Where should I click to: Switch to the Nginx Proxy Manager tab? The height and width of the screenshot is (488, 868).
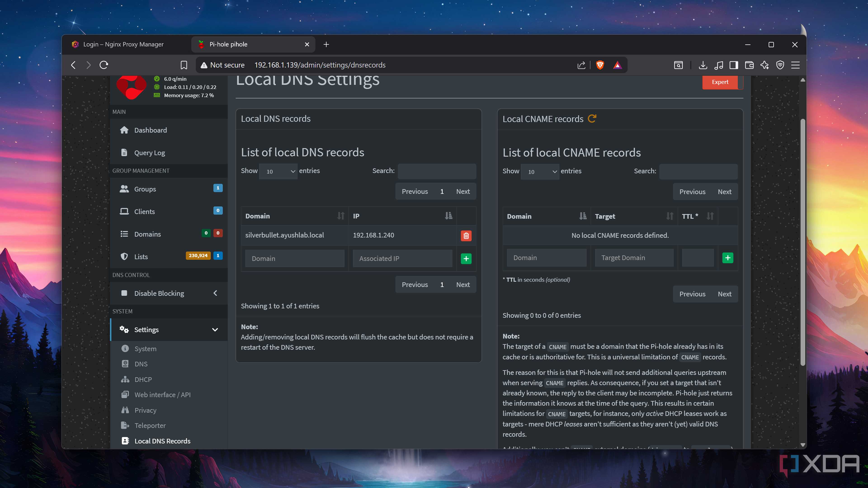point(123,44)
